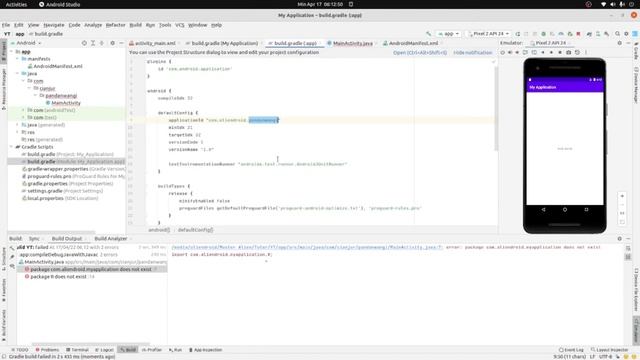
Task: Click emulator panel settings gear
Action: click(x=620, y=43)
